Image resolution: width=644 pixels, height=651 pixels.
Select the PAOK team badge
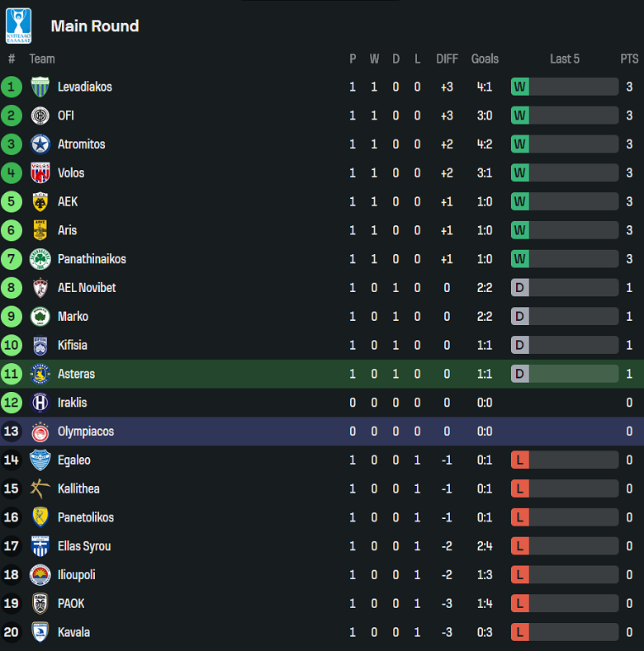[x=40, y=604]
